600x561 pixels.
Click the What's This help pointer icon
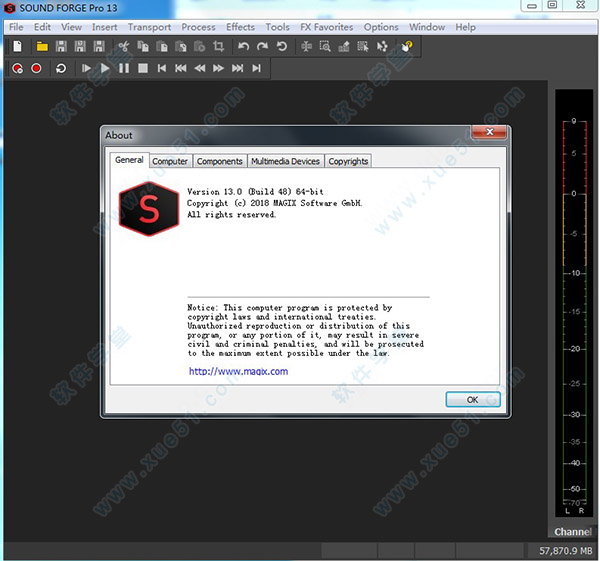(x=407, y=47)
